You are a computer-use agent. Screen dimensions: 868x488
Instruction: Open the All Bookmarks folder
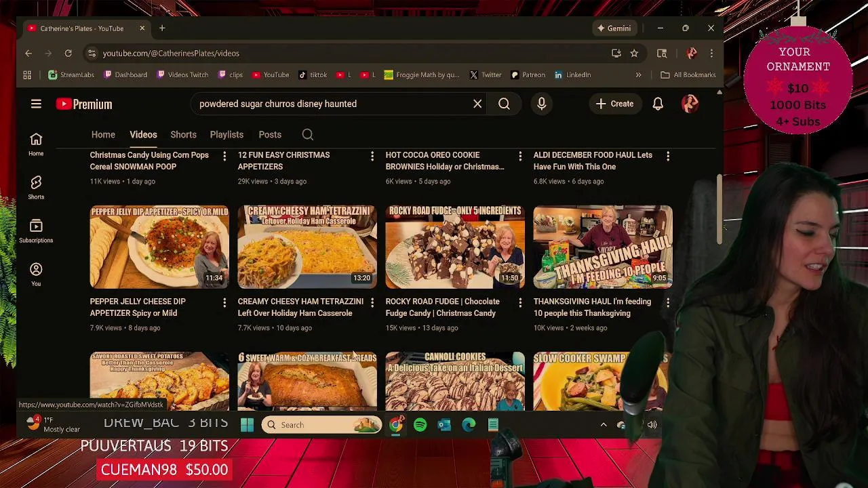688,75
